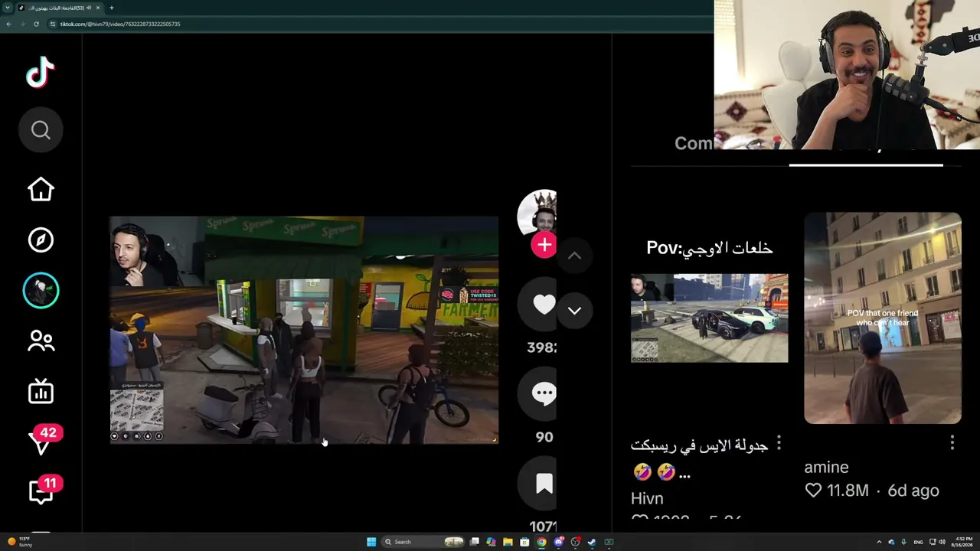Click the 90 comments count
Image resolution: width=980 pixels, height=551 pixels.
(544, 437)
